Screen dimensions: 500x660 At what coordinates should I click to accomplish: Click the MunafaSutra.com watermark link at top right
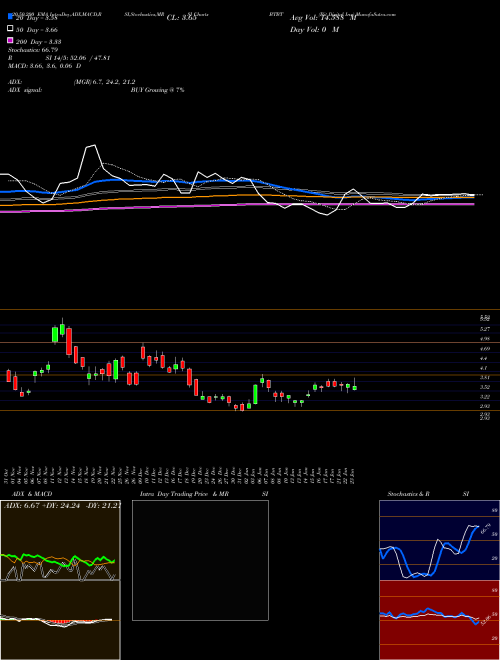(x=375, y=14)
